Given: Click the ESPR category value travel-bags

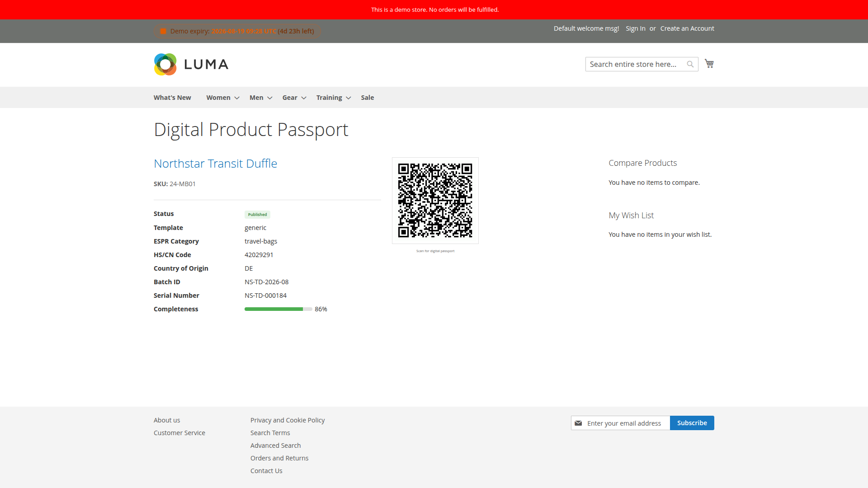Looking at the screenshot, I should point(261,241).
